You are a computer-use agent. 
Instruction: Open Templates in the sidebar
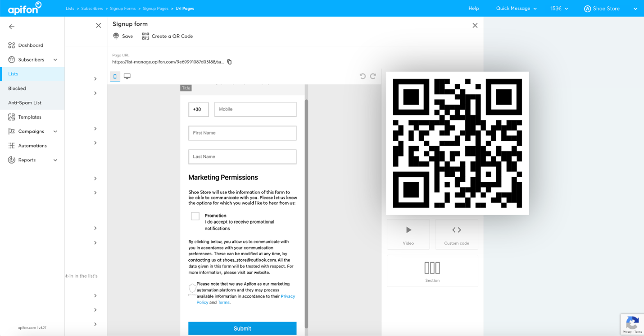30,117
